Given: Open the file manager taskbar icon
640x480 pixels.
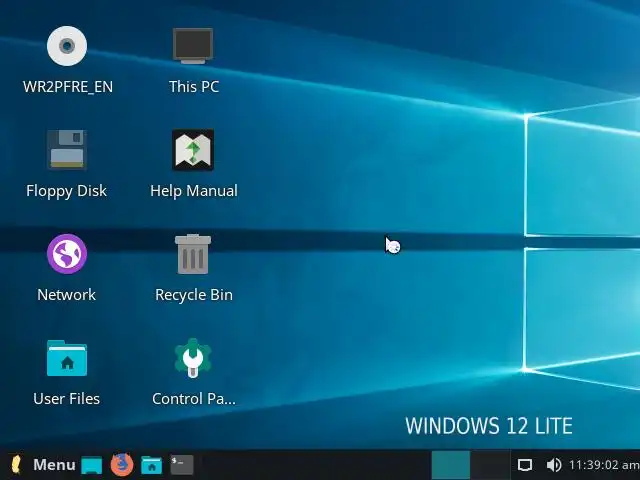Looking at the screenshot, I should (151, 465).
